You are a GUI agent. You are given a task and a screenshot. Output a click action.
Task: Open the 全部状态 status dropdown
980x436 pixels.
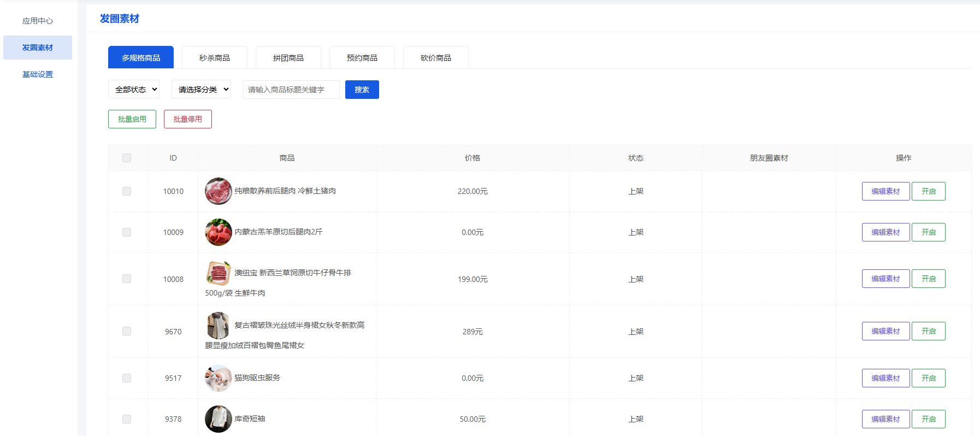134,90
